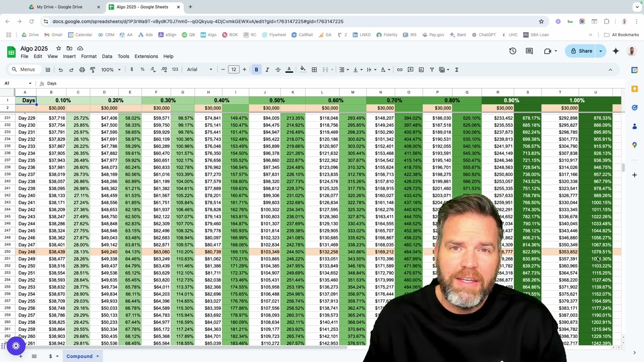This screenshot has height=362, width=644.
Task: Click the add sheet plus button
Action: [x=21, y=356]
